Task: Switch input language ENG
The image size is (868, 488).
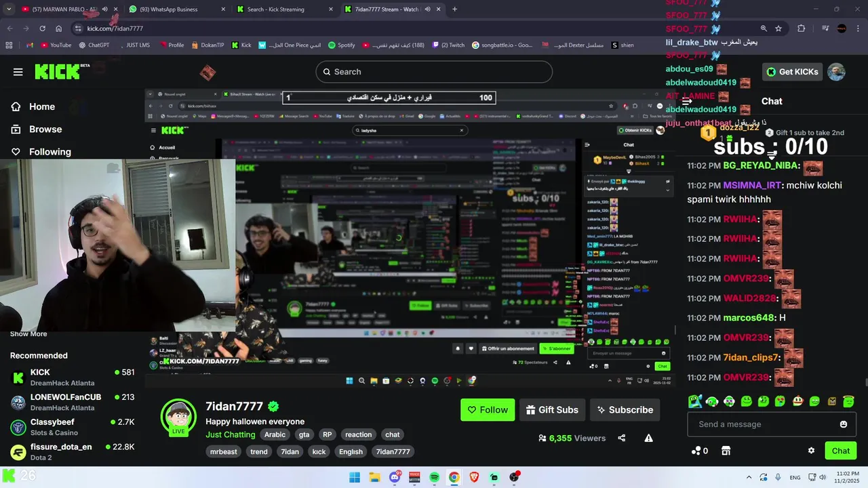Action: (x=795, y=477)
